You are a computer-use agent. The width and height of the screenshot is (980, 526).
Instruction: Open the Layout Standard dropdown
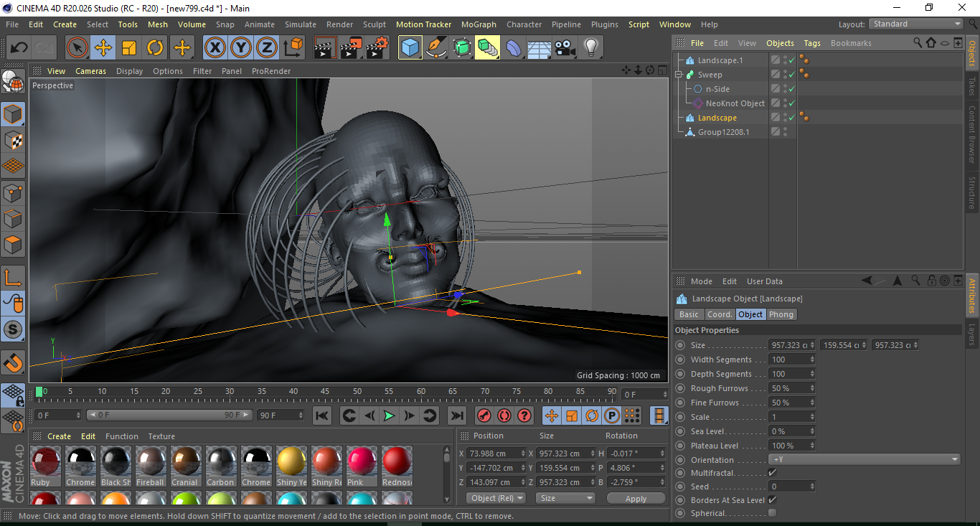click(915, 24)
